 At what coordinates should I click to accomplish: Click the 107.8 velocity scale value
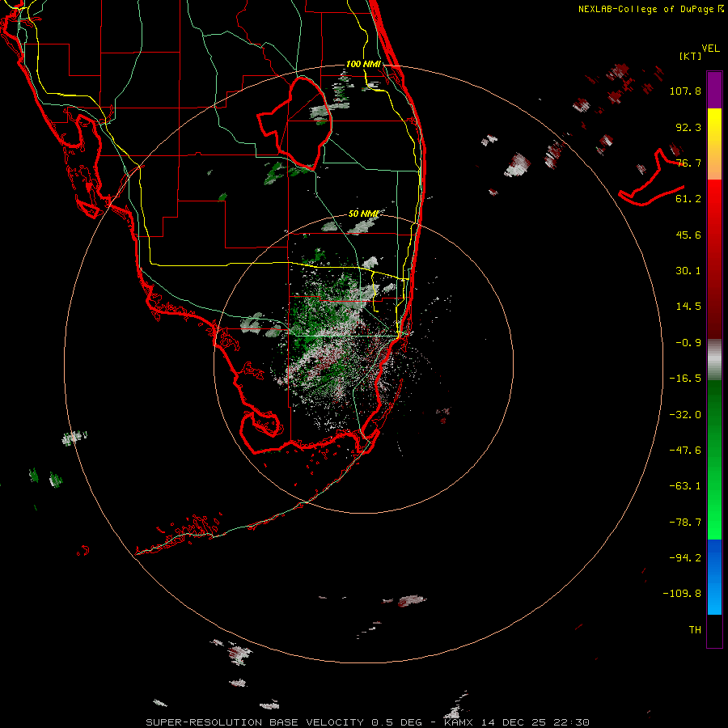[x=685, y=91]
